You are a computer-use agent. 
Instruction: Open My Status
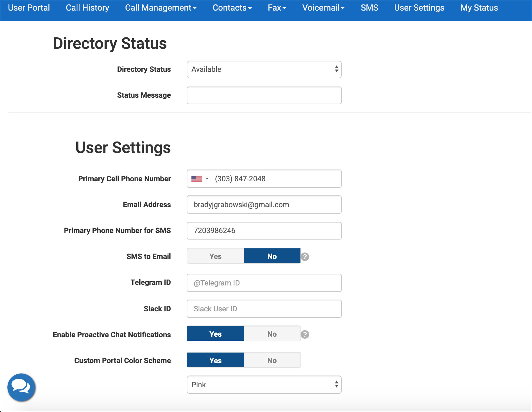click(x=479, y=8)
